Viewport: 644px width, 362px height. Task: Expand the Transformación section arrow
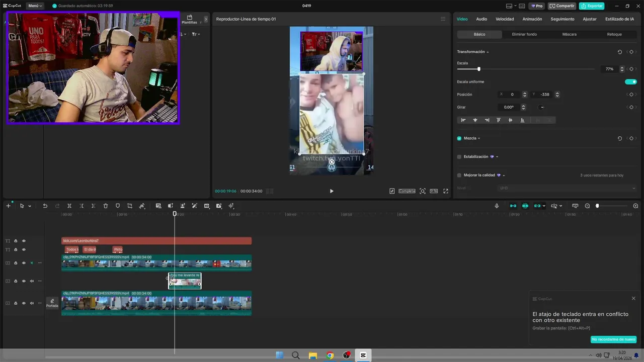point(488,52)
